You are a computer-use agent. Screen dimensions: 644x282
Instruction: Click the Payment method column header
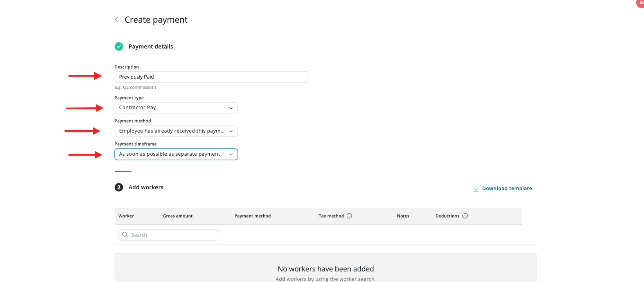click(253, 216)
